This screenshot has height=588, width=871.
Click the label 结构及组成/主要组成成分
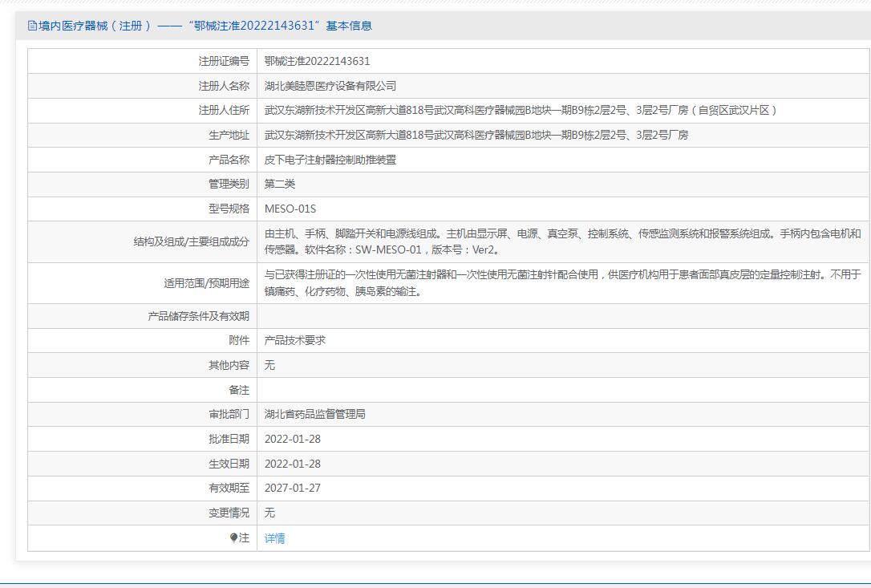pos(192,241)
